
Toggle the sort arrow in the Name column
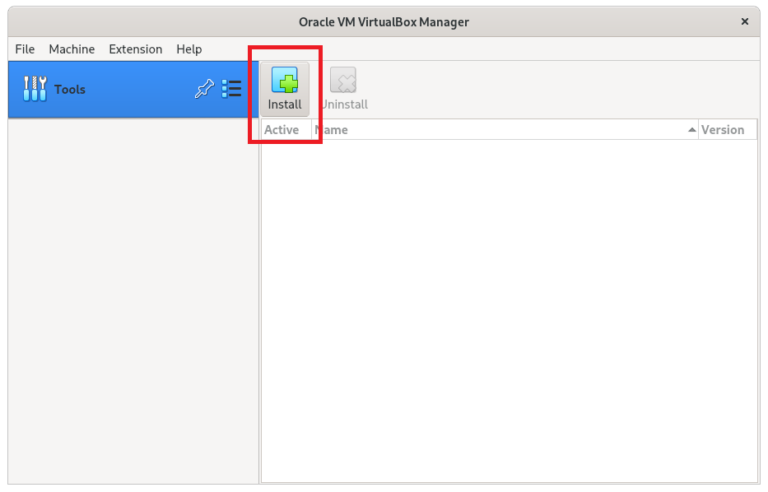click(692, 130)
